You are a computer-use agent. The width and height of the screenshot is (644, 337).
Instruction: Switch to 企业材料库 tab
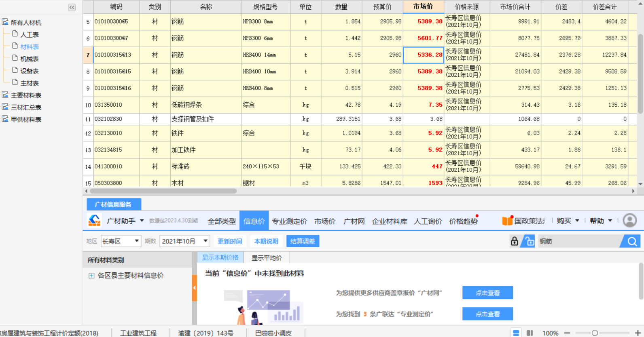pos(390,221)
